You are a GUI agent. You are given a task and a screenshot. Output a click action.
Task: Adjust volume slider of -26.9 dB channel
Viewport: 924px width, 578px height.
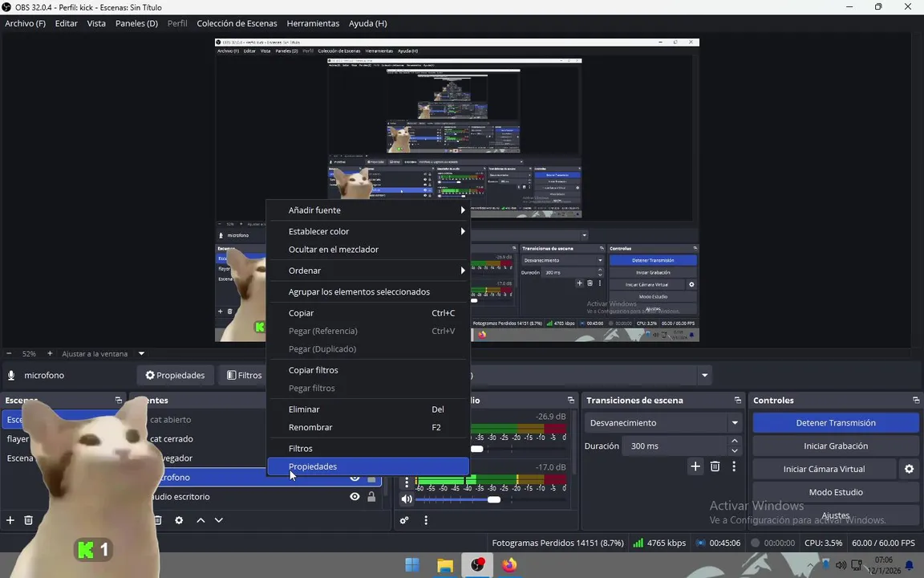click(x=477, y=449)
